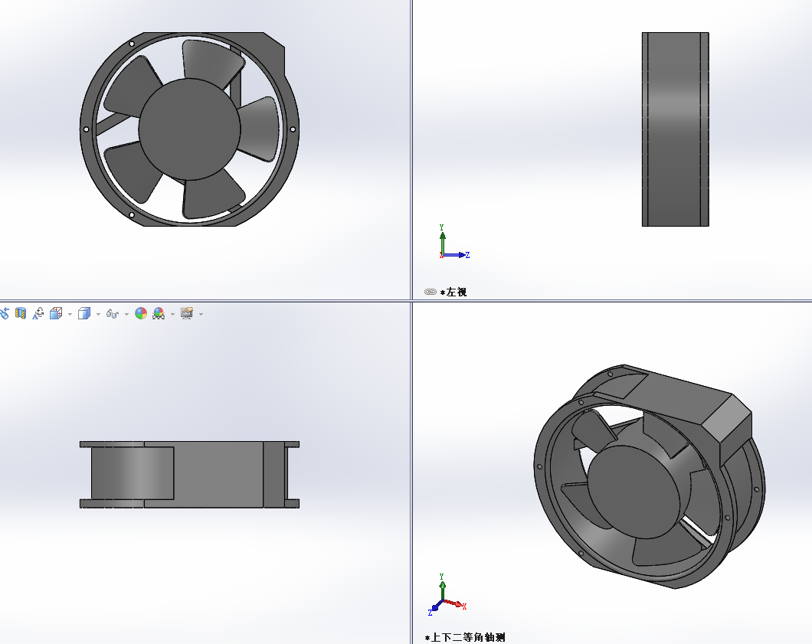
Task: Expand the View Orientation dropdown arrow
Action: [x=70, y=314]
